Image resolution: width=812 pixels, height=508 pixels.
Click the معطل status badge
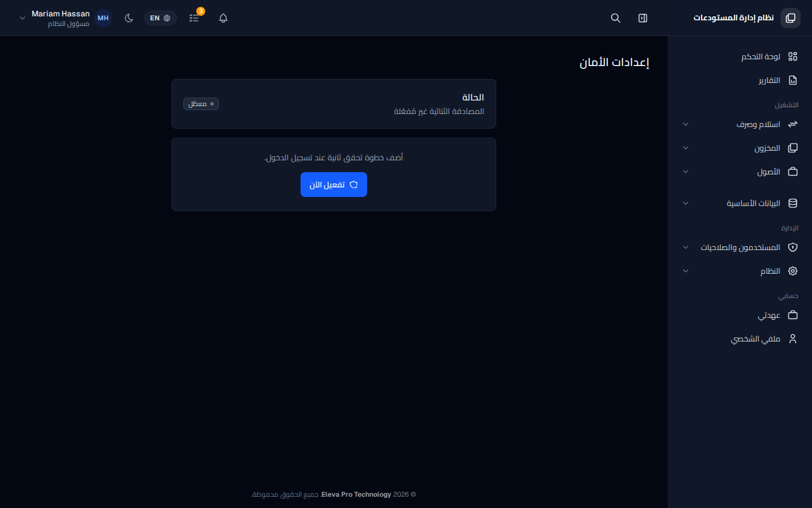pos(201,104)
